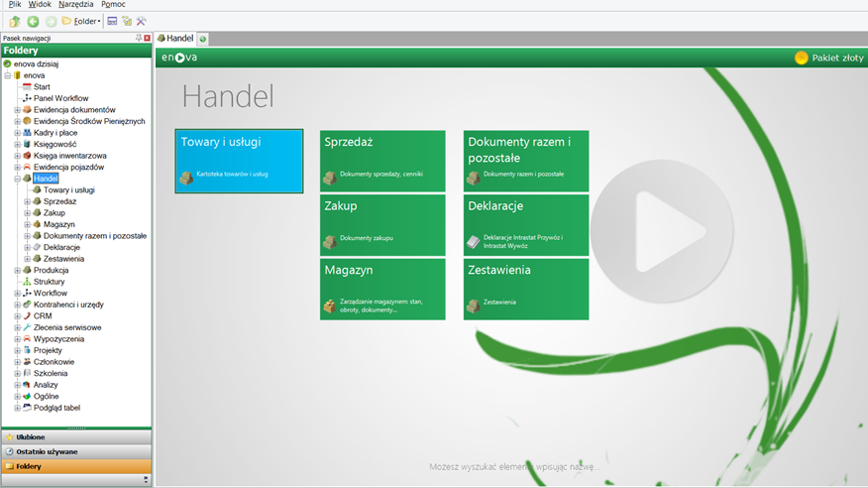Open the Magazyn tile
The height and width of the screenshot is (488, 868).
point(382,290)
